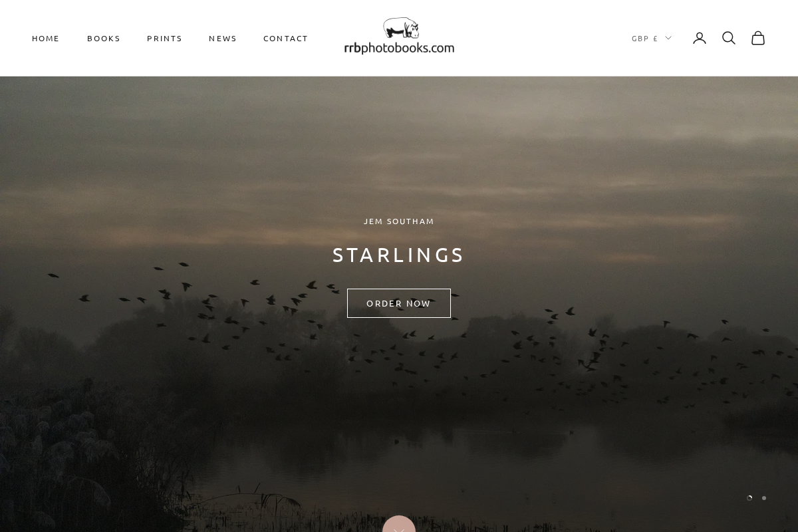
Task: Switch to the second slideshow dot
Action: [x=764, y=498]
